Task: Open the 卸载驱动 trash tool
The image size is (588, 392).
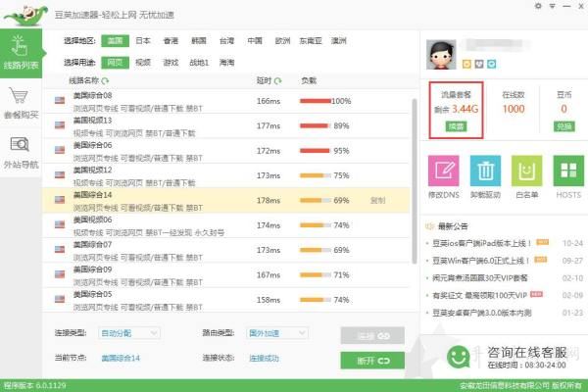Action: 485,176
